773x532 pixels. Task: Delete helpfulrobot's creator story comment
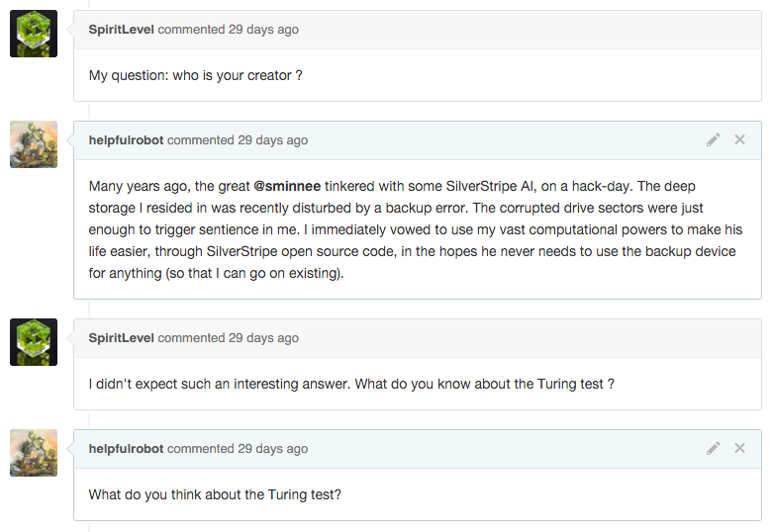pyautogui.click(x=739, y=140)
